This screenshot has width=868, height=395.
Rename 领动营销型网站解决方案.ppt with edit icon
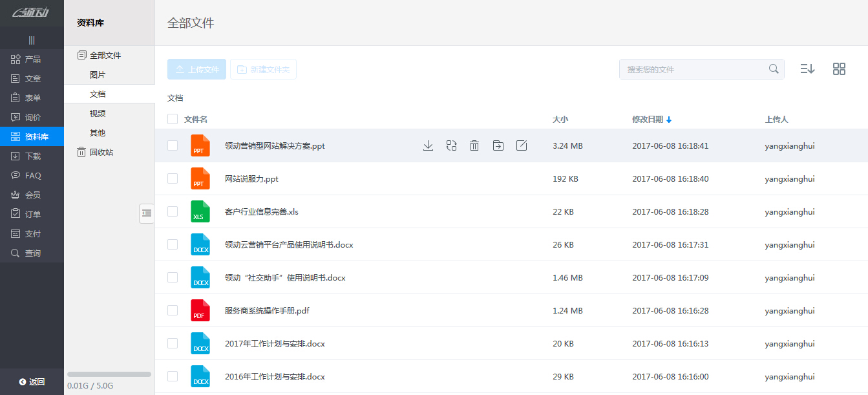tap(521, 145)
